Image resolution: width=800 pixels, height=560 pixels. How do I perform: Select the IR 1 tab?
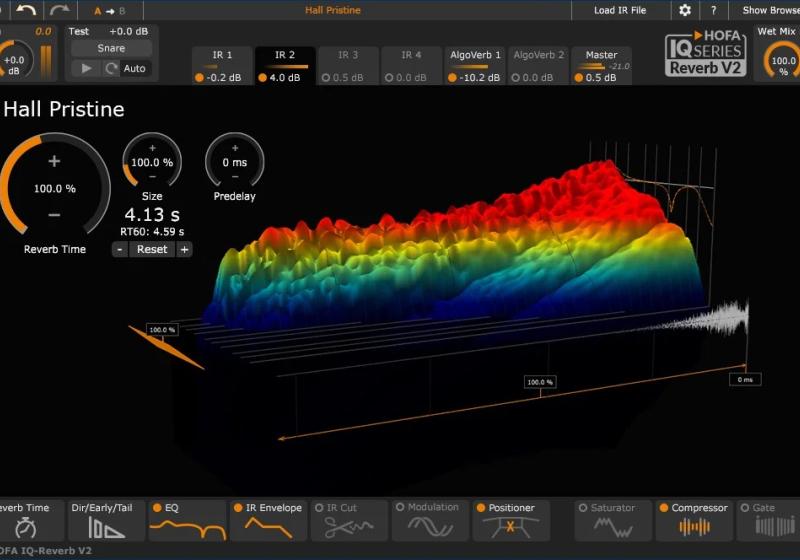point(222,55)
